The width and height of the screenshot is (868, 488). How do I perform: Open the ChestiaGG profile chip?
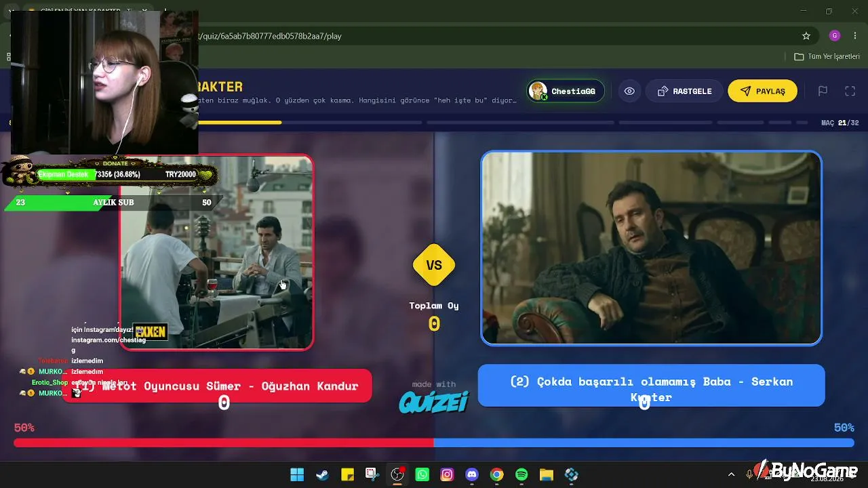566,91
